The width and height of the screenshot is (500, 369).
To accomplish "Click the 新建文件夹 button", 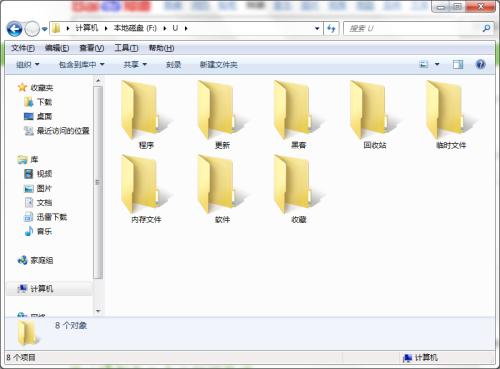I will click(x=218, y=65).
